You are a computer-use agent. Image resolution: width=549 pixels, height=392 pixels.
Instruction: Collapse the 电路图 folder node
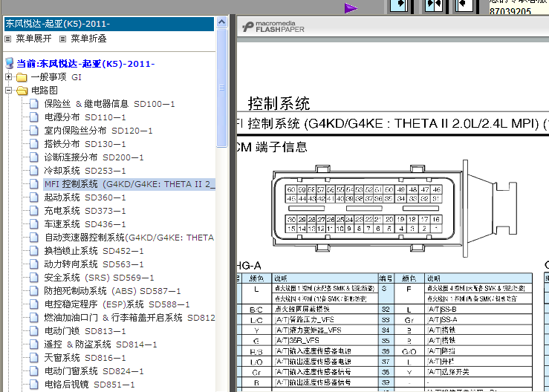(8, 91)
